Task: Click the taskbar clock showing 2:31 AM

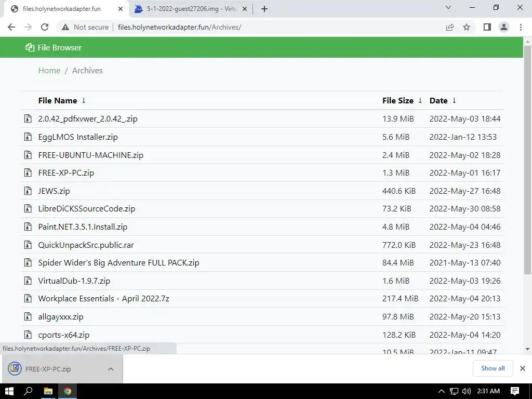Action: coord(488,391)
